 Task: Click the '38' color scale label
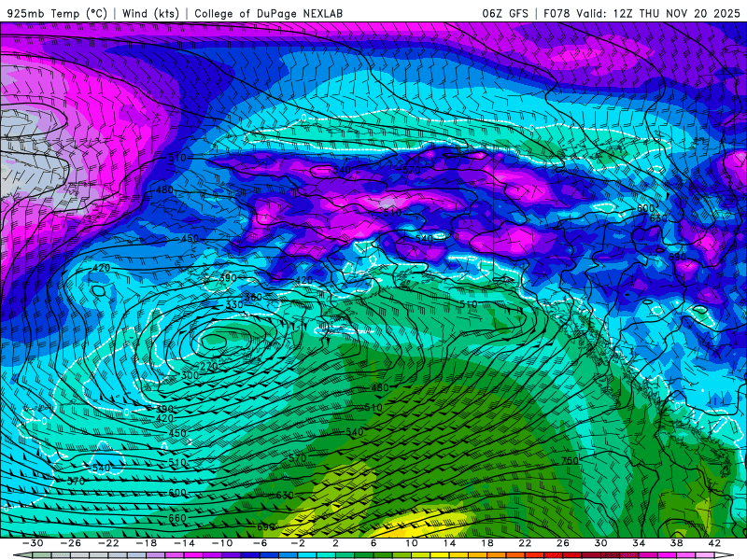(x=676, y=543)
